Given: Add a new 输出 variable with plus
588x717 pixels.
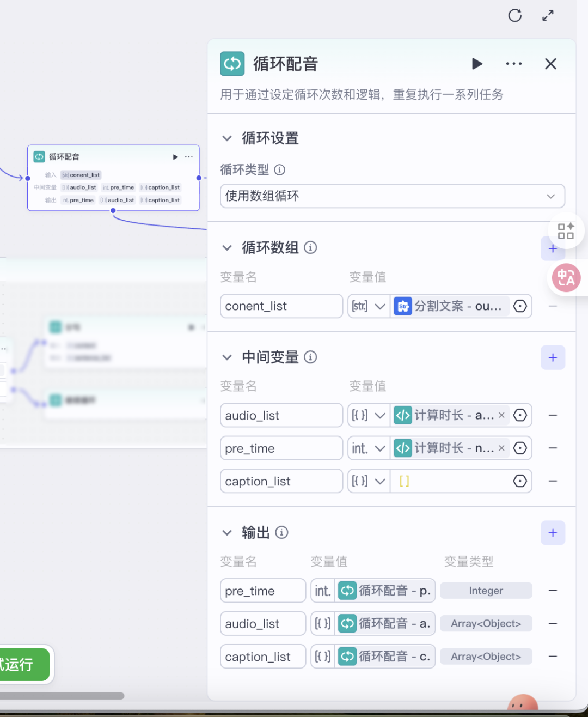Looking at the screenshot, I should [x=553, y=533].
